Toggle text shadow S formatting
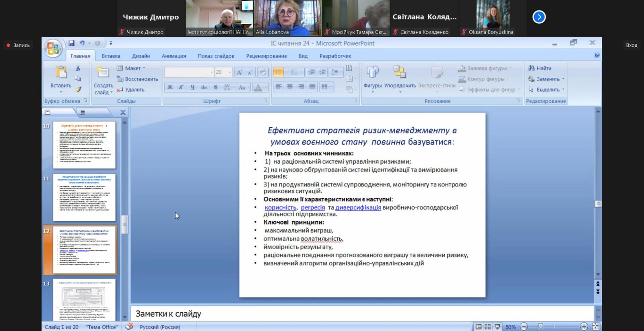This screenshot has width=644, height=331. click(216, 87)
